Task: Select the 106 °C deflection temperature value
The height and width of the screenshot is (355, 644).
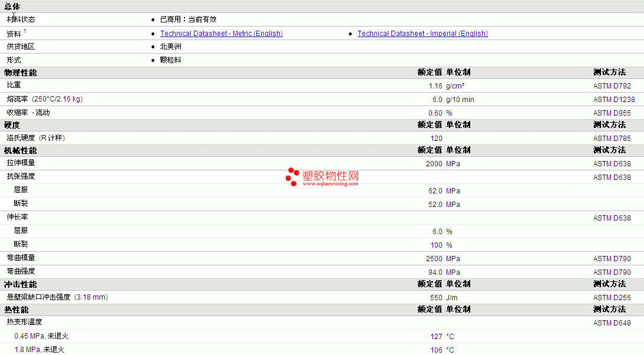Action: click(442, 350)
